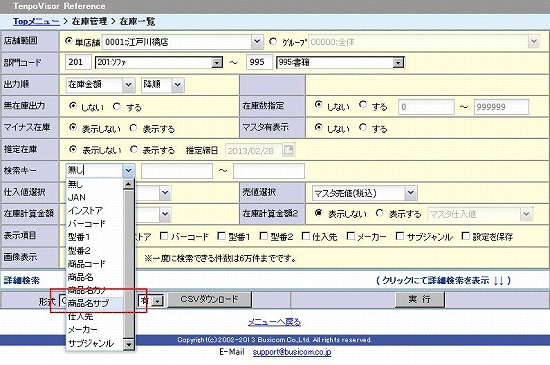Choose JAN from the search key list
Screen dimensions: 550x365
(x=95, y=197)
